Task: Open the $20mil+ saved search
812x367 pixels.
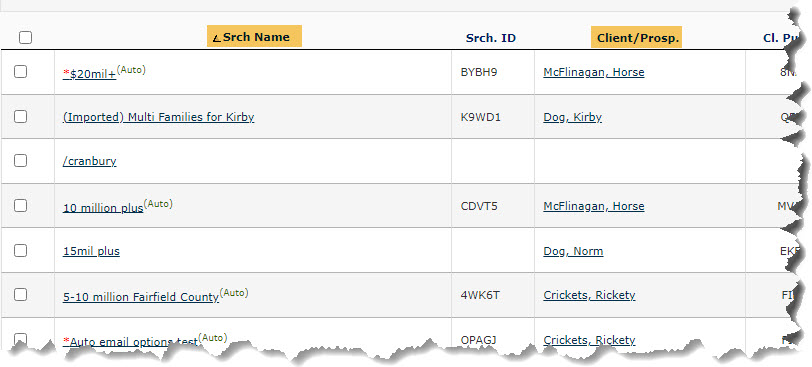Action: [x=90, y=74]
